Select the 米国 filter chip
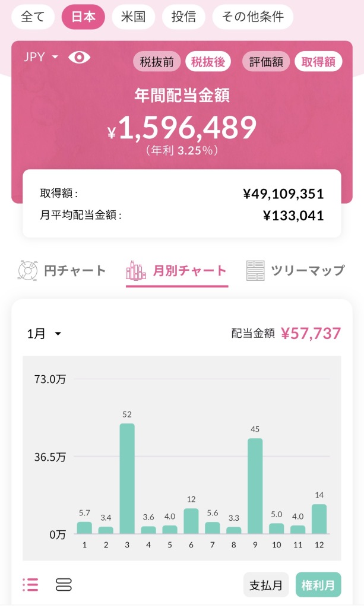This screenshot has width=364, height=608. click(134, 17)
